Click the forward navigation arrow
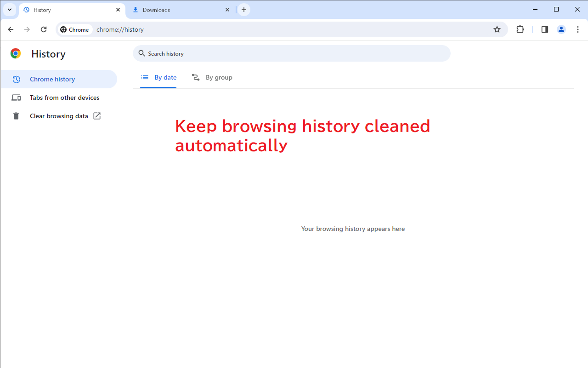Screen dimensions: 588x368 (x=27, y=29)
